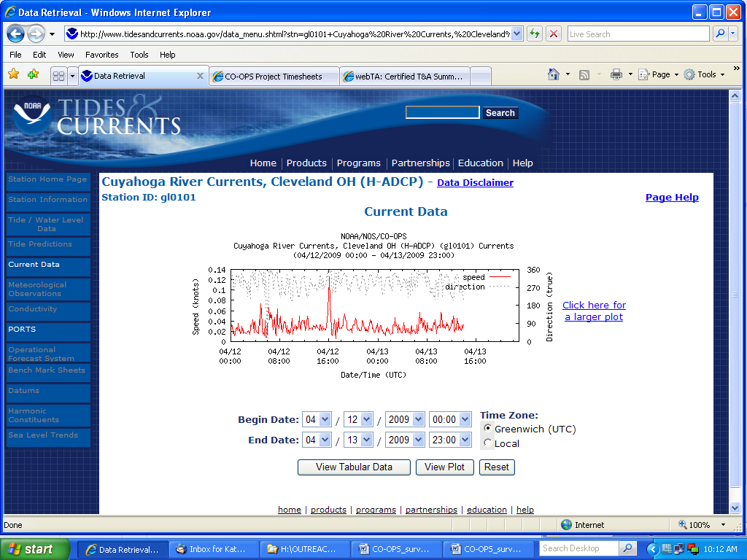Select Greenwich (UTC) time zone radio
The height and width of the screenshot is (560, 747).
point(487,428)
